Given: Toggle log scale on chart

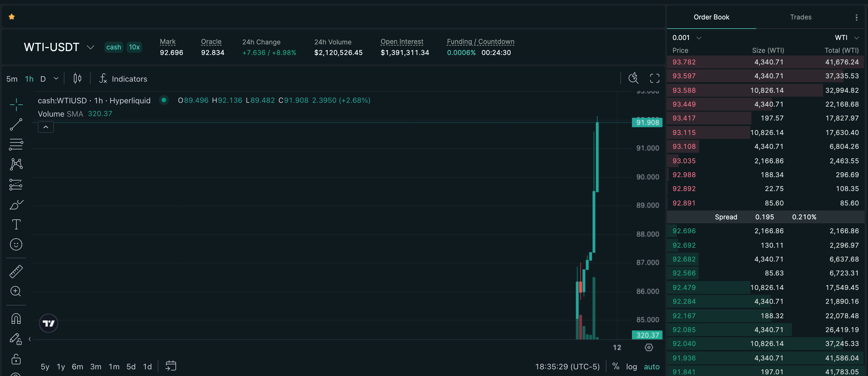Looking at the screenshot, I should (631, 367).
